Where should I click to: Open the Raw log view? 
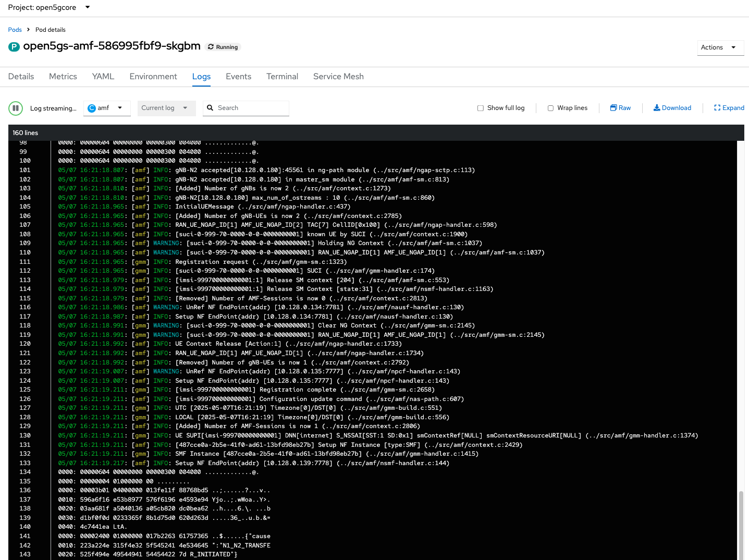pos(620,108)
